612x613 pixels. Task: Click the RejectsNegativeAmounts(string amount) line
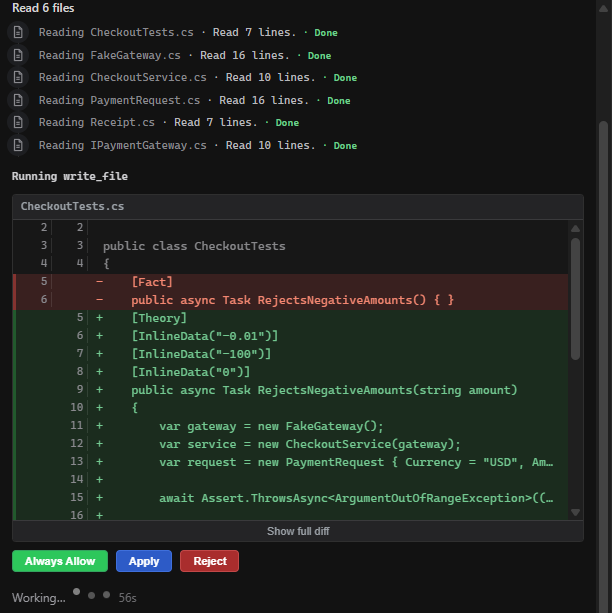pos(290,390)
